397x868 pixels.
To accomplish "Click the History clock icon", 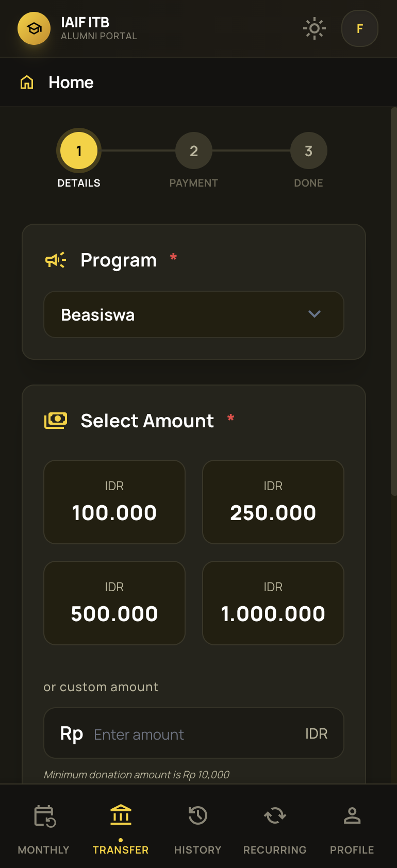I will [x=197, y=816].
